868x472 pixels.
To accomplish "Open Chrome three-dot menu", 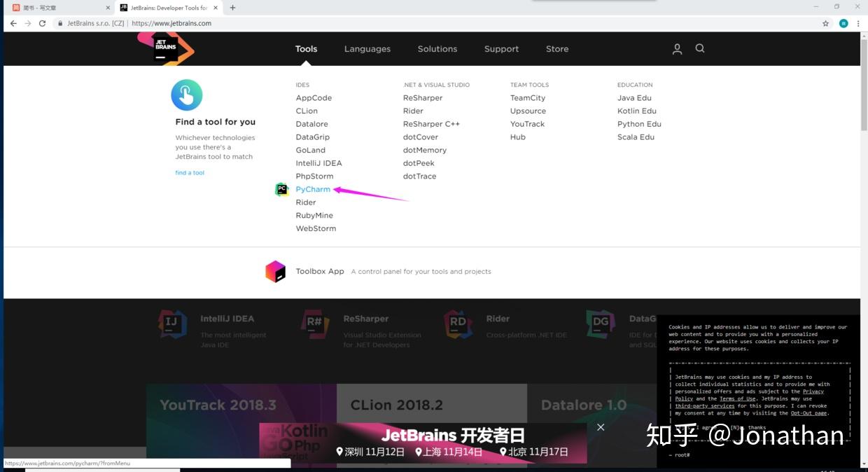I will tap(858, 23).
